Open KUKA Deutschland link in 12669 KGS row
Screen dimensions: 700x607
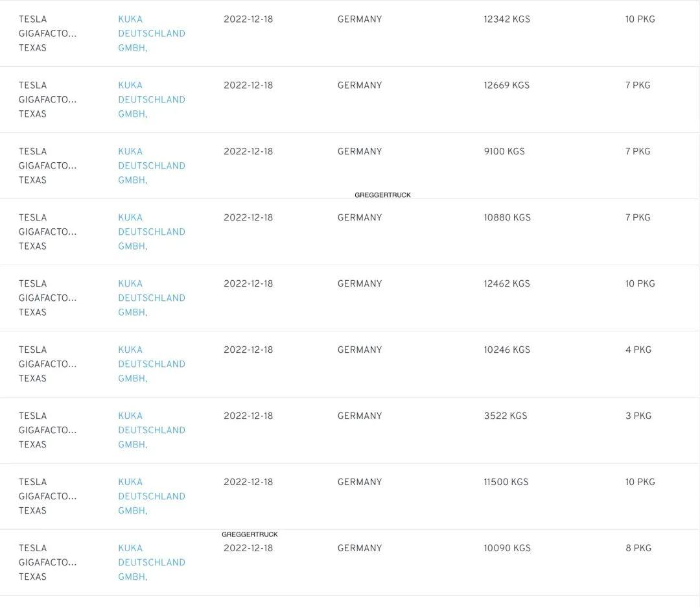[x=151, y=100]
